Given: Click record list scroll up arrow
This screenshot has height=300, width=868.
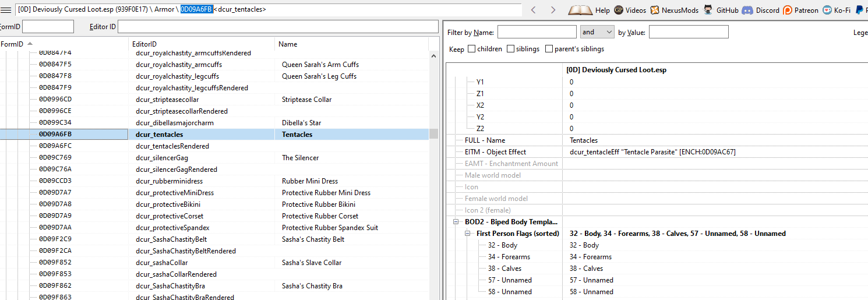Looking at the screenshot, I should point(434,56).
